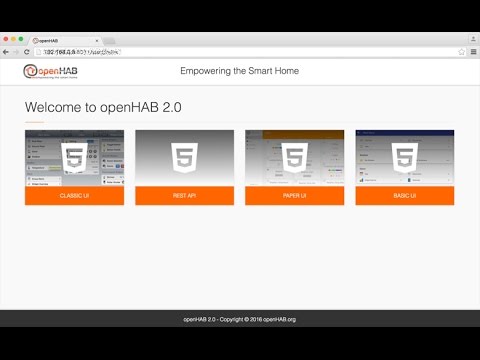Select the openHAB browser tab
480x360 pixels.
pos(65,41)
